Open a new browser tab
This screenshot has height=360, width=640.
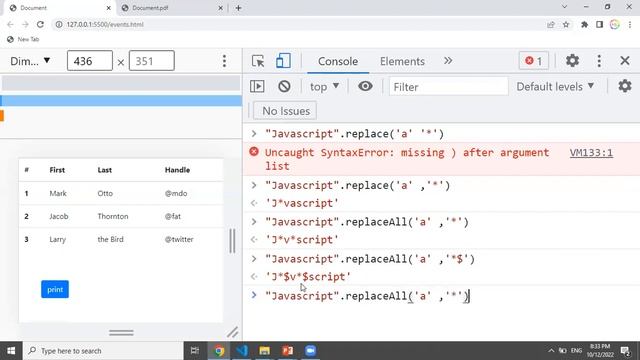click(x=238, y=8)
